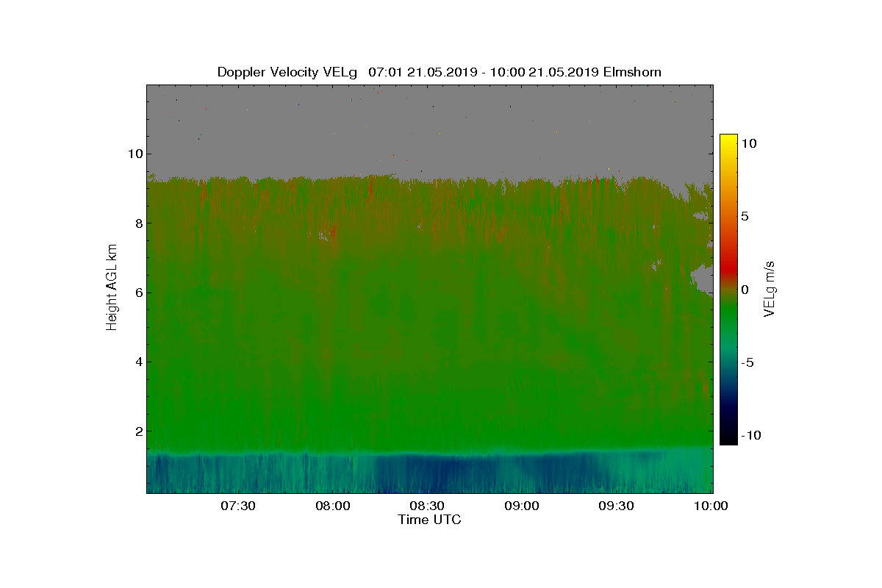Click the 07:30 time tick label
This screenshot has width=882, height=588.
point(237,506)
